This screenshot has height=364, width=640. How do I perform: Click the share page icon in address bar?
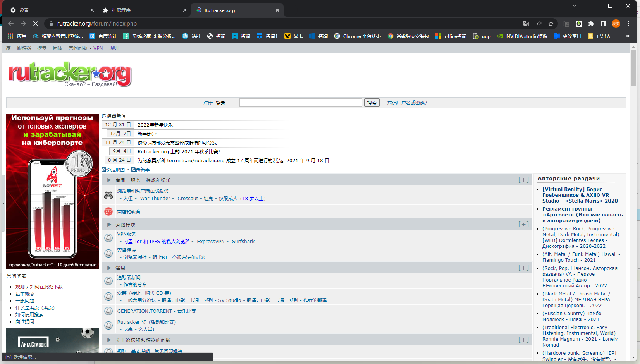pyautogui.click(x=538, y=24)
